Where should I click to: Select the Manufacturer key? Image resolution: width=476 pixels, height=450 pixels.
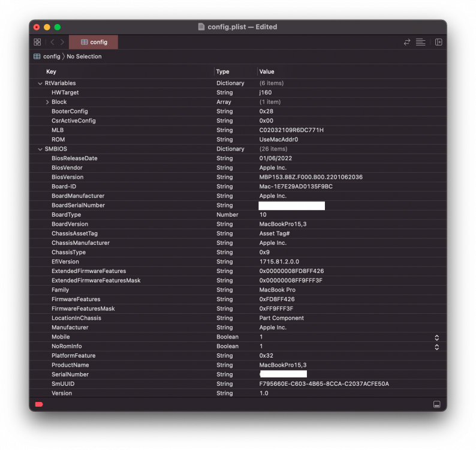70,328
